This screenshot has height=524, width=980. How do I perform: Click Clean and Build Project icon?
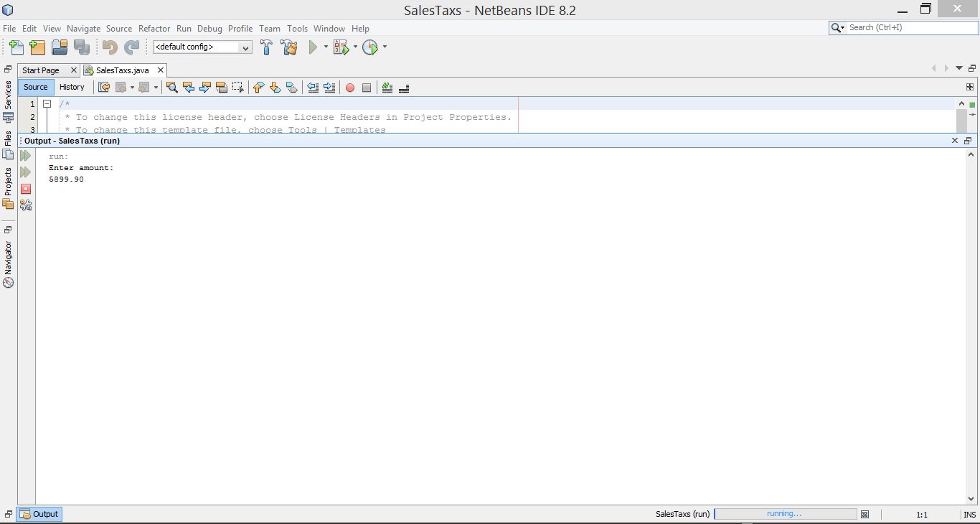[289, 47]
